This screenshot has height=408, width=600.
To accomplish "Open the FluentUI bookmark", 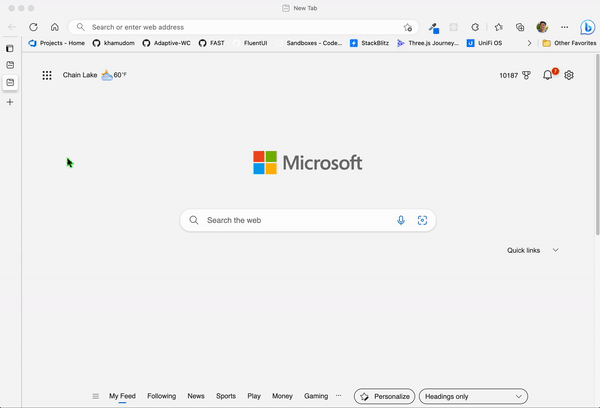I will pyautogui.click(x=250, y=43).
